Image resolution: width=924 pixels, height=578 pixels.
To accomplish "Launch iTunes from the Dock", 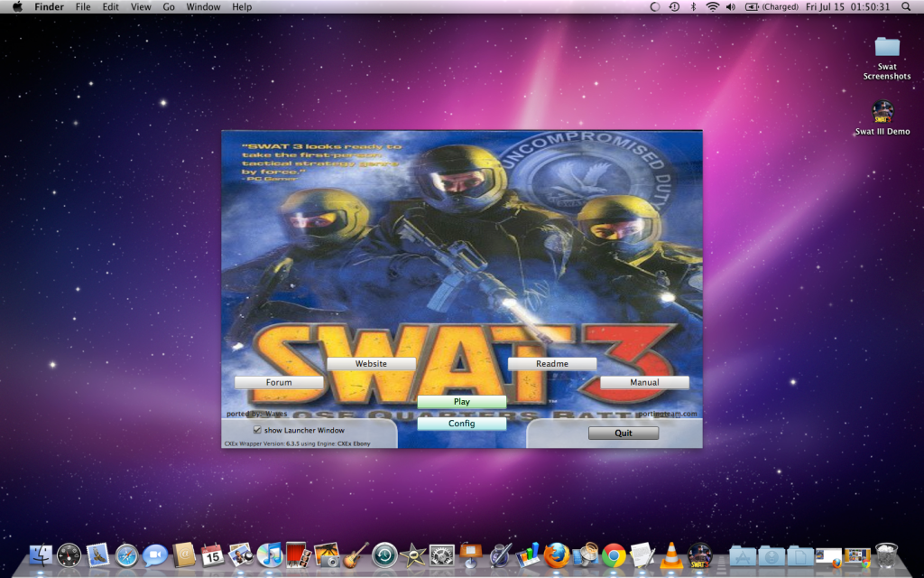I will (x=270, y=555).
